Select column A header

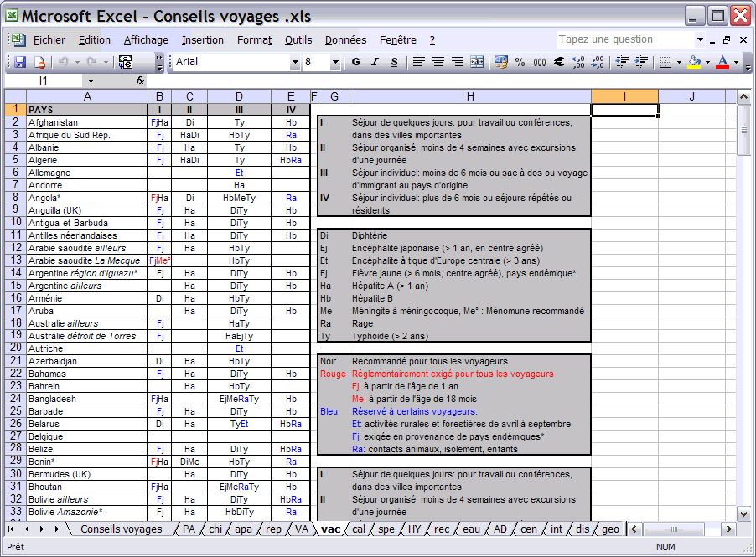87,97
